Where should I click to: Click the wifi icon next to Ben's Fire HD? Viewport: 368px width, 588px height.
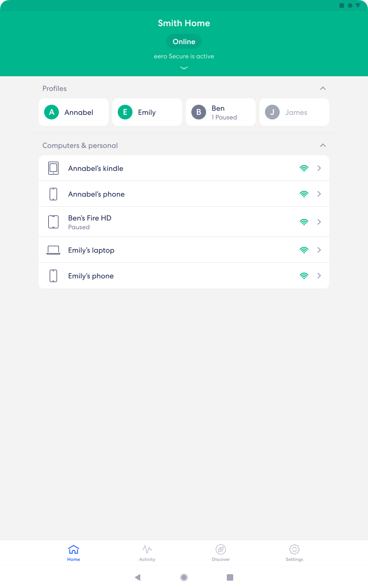pos(304,221)
